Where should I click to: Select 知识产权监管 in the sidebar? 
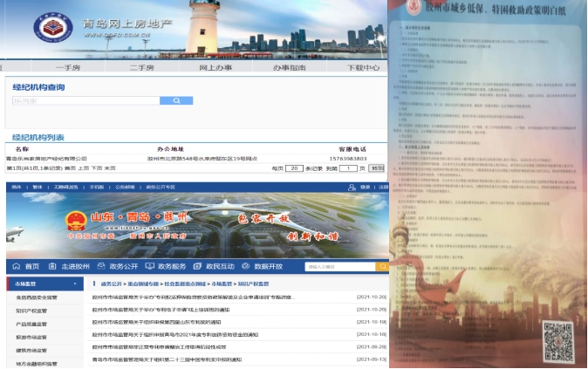click(31, 311)
